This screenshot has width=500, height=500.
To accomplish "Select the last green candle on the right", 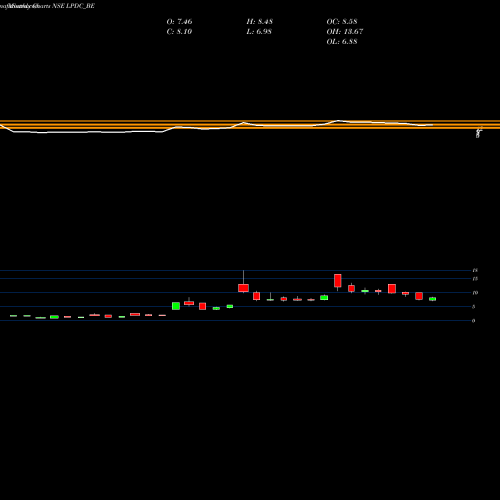I will 432,299.
